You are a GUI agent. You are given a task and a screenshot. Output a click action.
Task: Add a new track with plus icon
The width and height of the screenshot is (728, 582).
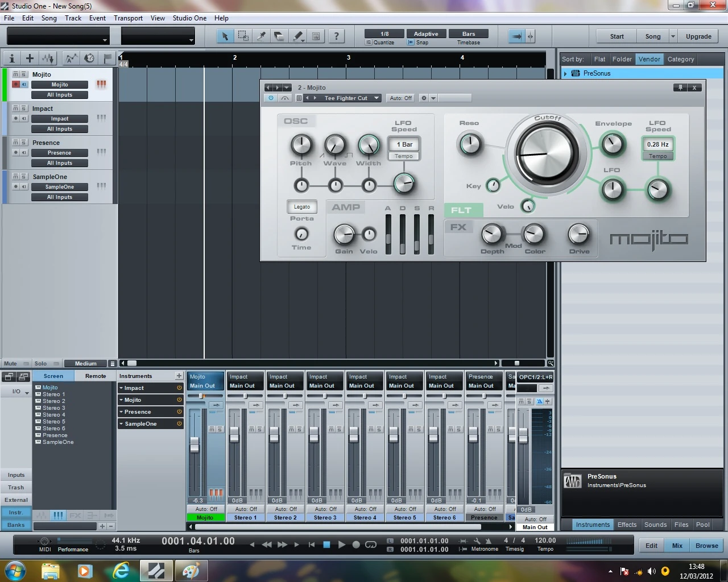pyautogui.click(x=30, y=58)
